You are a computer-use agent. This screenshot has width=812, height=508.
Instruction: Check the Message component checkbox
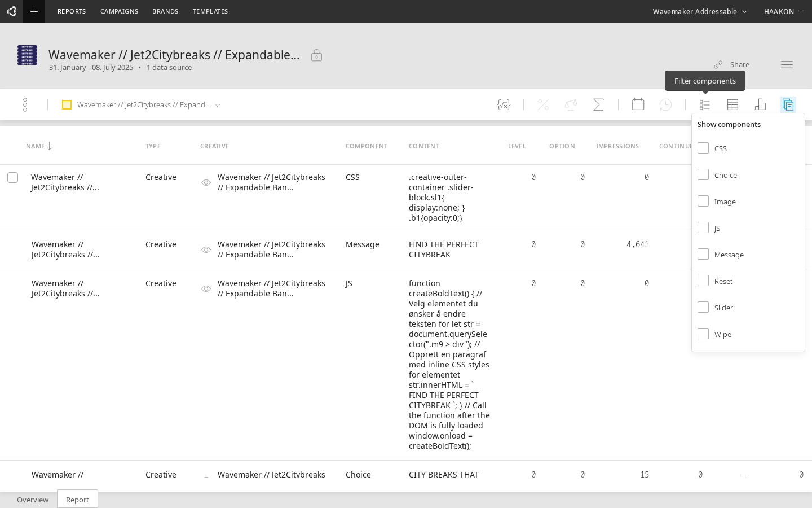click(x=703, y=254)
